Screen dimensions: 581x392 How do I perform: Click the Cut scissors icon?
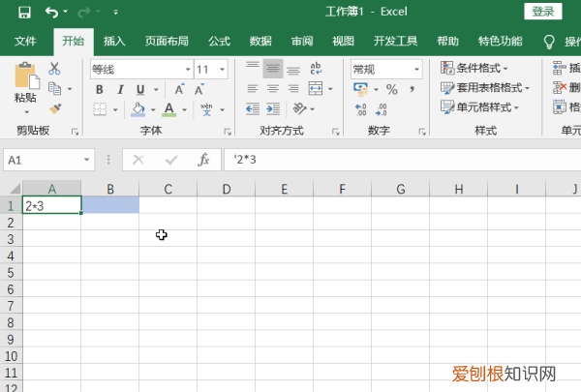click(54, 69)
